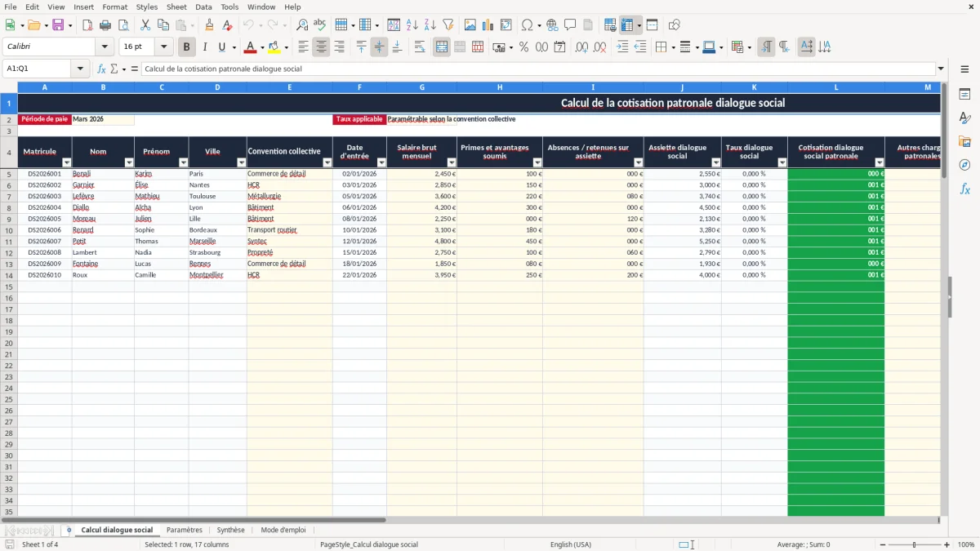
Task: Click Sort Descending icon
Action: 430,25
